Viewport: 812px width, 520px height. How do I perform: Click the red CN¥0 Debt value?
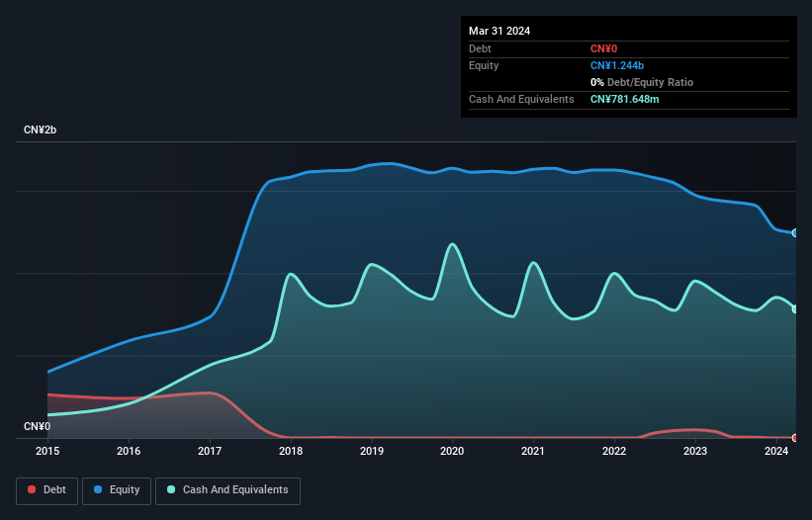pos(604,48)
